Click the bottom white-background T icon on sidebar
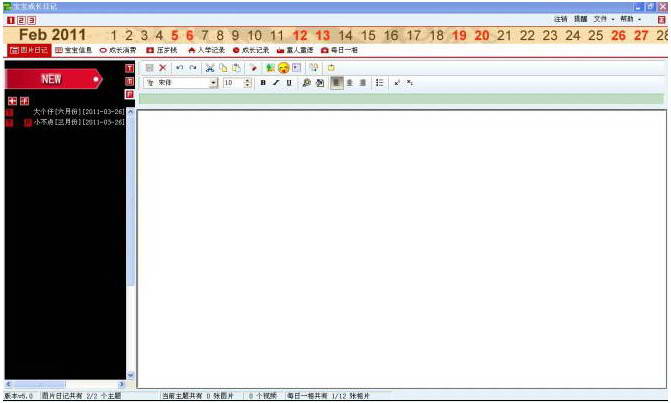The width and height of the screenshot is (671, 403). 129,94
